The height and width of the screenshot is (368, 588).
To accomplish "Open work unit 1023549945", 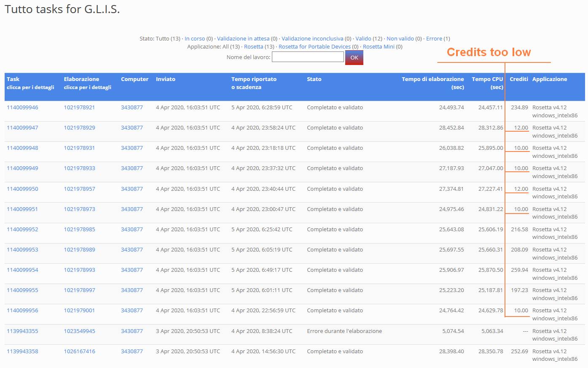I will pos(79,331).
